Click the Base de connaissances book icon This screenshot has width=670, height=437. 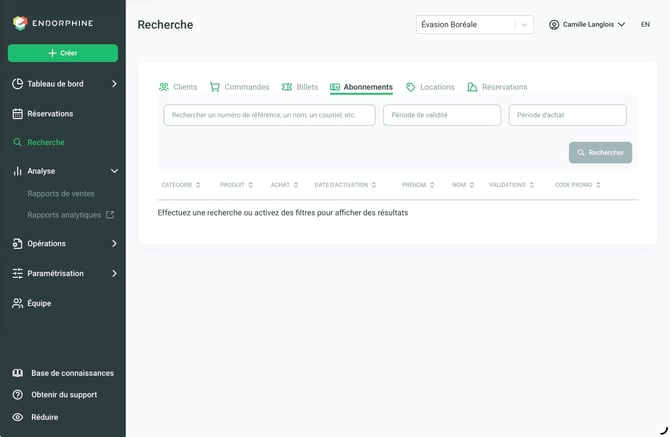18,373
